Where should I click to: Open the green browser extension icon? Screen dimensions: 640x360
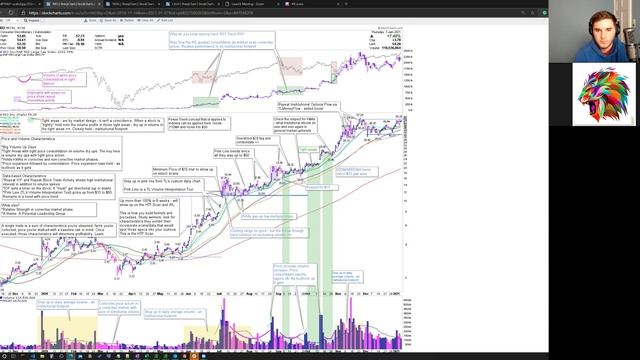[544, 13]
